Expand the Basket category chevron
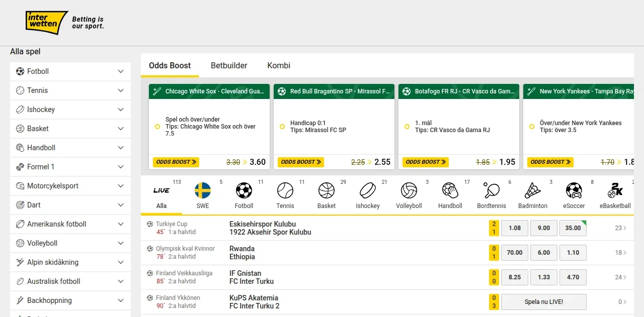Screen dimensions: 644x317 click(121, 129)
